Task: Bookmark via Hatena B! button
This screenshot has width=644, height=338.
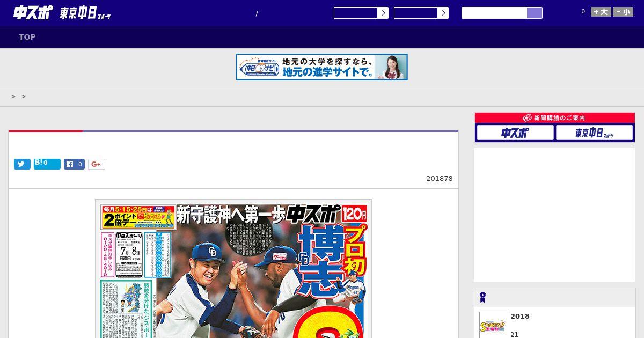Action: point(47,164)
